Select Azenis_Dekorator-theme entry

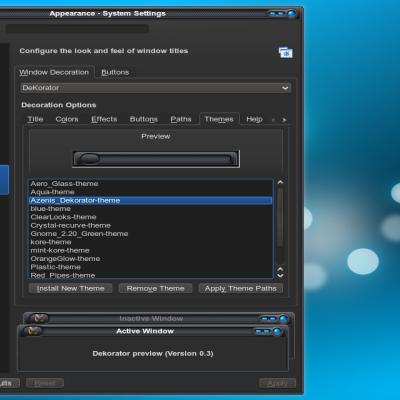click(151, 200)
